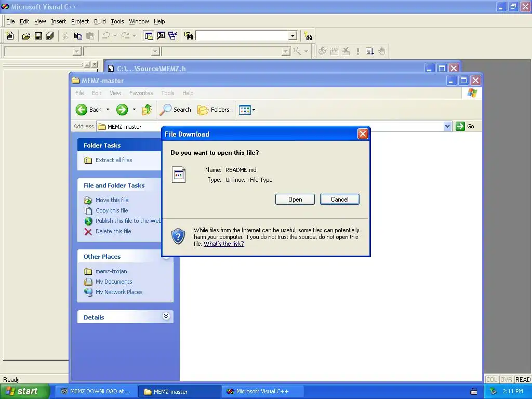
Task: Open the Redo history dropdown arrow
Action: click(x=135, y=36)
